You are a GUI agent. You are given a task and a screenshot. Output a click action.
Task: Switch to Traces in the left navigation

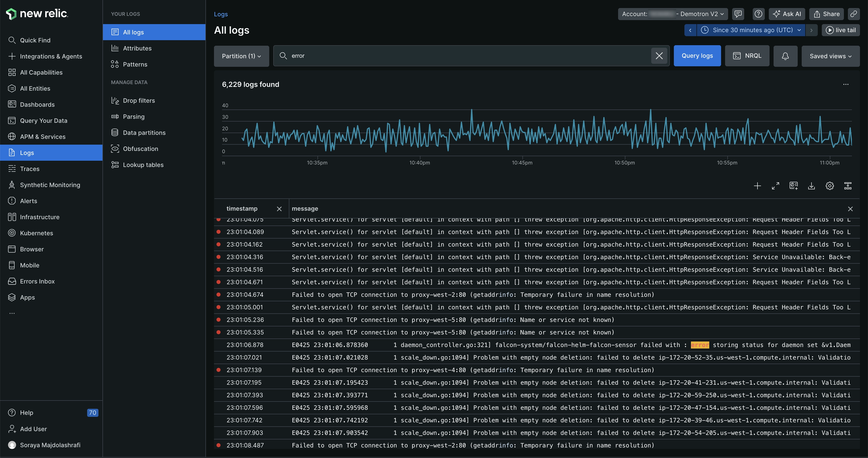coord(30,169)
